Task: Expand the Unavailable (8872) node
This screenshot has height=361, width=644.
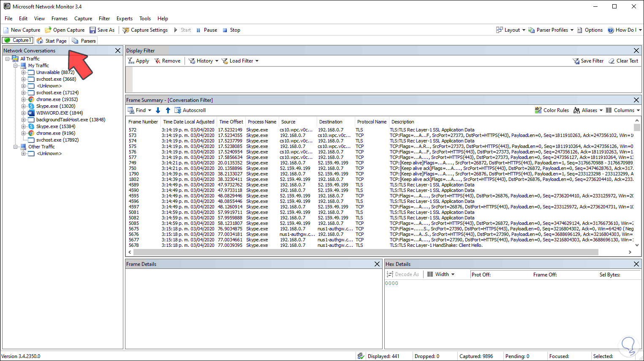Action: 24,72
